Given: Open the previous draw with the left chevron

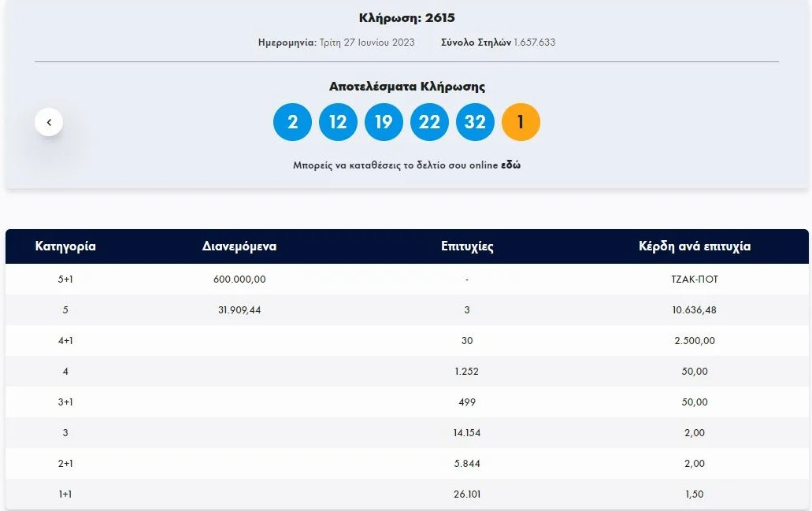Looking at the screenshot, I should tap(49, 122).
